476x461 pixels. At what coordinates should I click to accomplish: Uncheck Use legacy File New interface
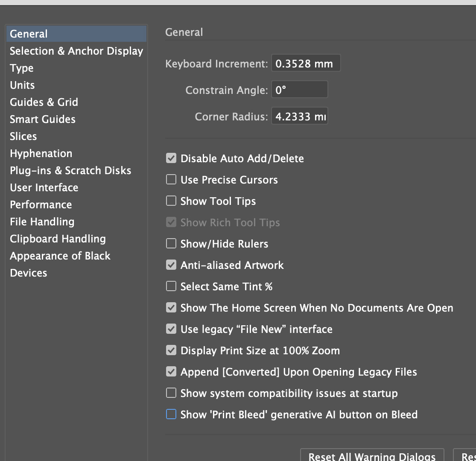171,329
